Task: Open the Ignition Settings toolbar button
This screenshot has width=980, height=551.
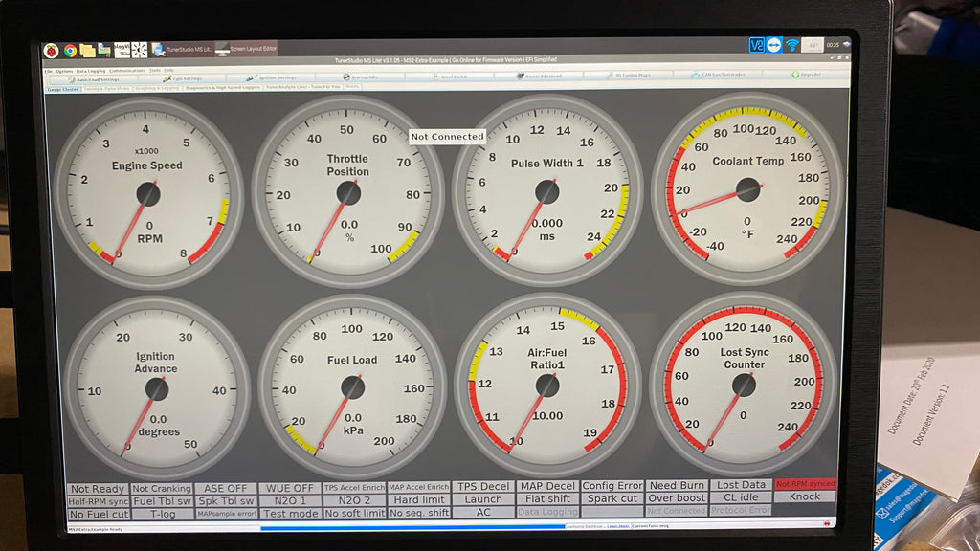Action: [x=272, y=77]
